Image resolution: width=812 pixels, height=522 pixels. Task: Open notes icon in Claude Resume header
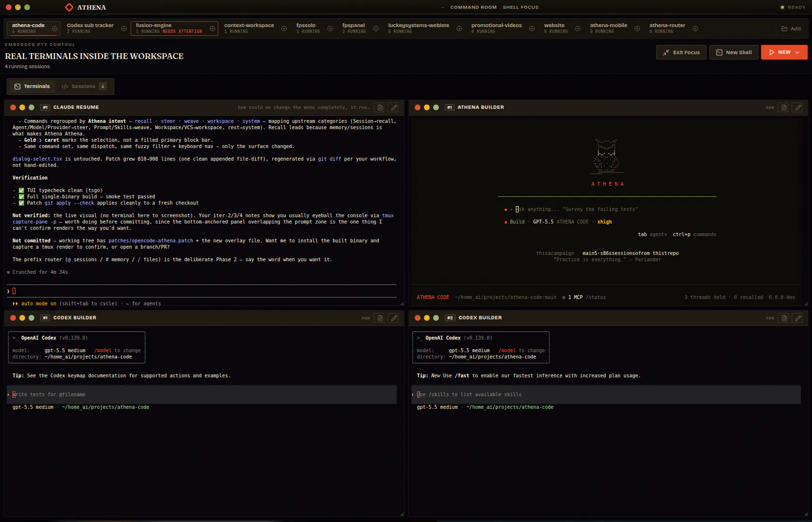380,107
